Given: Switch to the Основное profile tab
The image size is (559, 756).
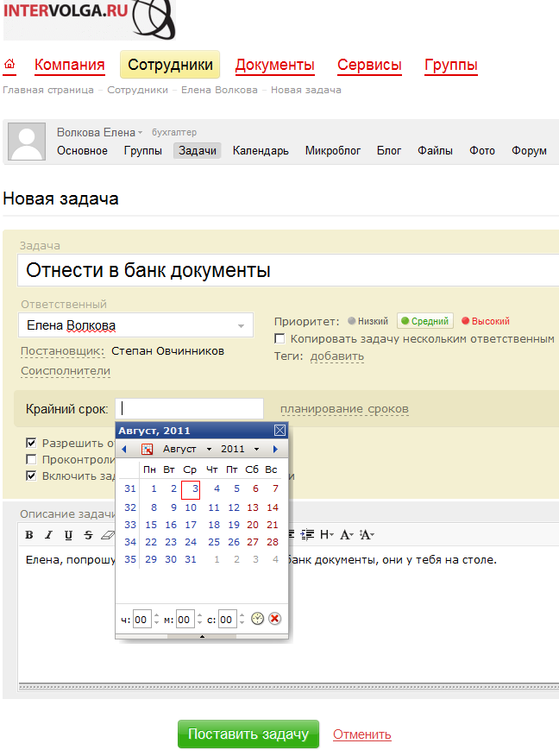Looking at the screenshot, I should (83, 150).
